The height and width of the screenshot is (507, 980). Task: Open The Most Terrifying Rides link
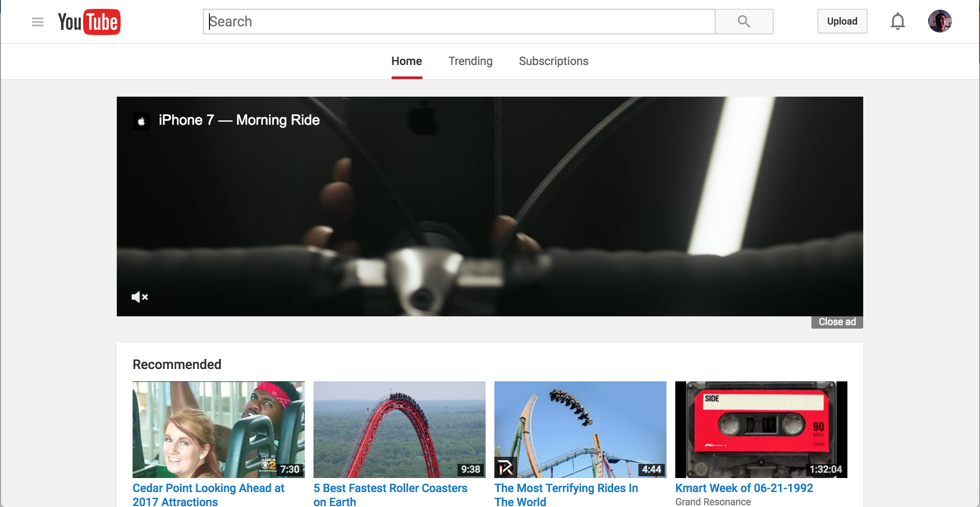[566, 495]
